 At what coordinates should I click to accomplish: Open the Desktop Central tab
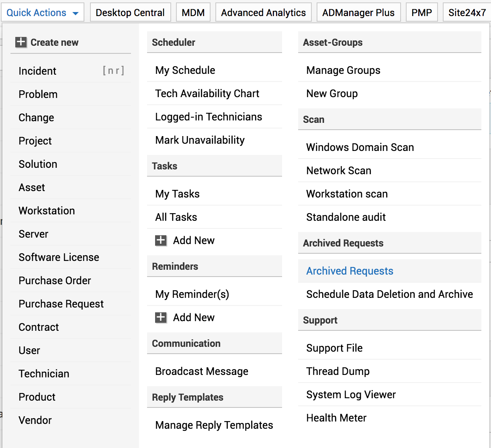click(x=130, y=13)
